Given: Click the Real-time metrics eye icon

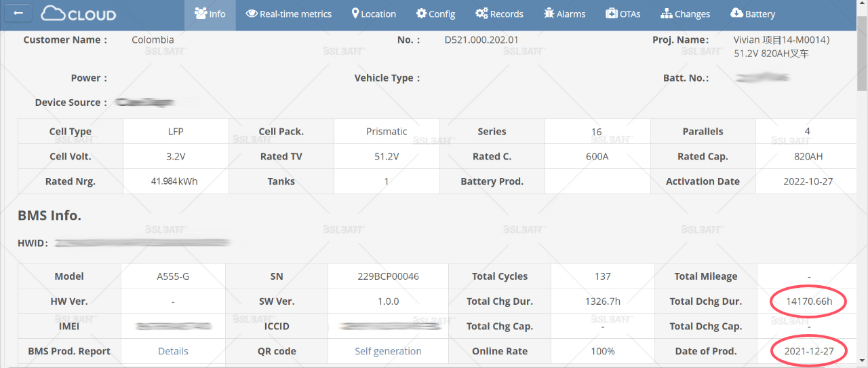Looking at the screenshot, I should coord(252,13).
